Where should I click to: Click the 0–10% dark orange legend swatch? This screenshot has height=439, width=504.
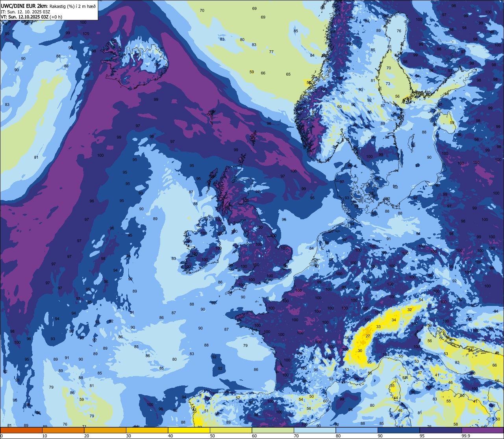[21, 430]
